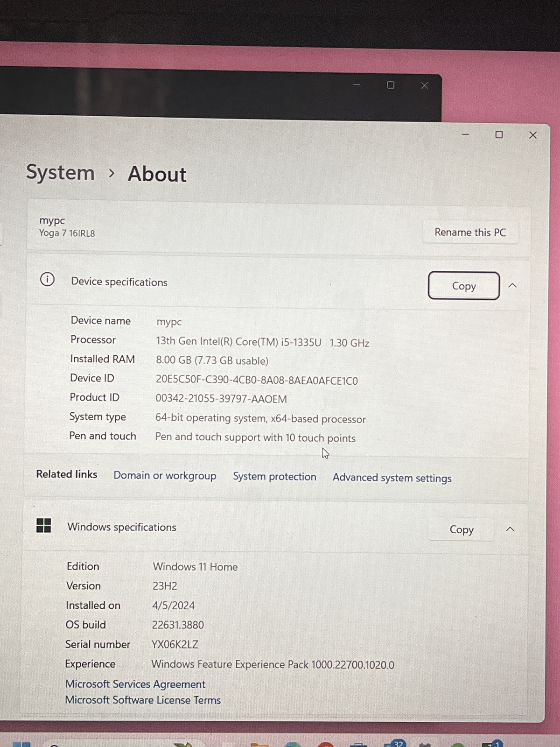
Task: Click the About page heading
Action: coord(157,174)
